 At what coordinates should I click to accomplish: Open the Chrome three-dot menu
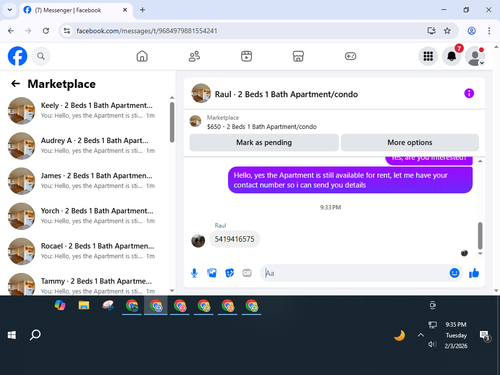tap(489, 31)
